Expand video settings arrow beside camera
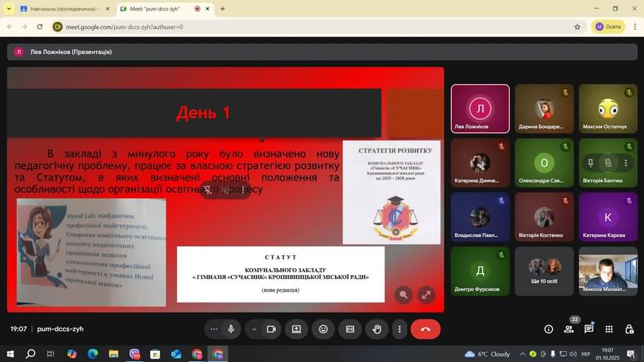Screen dimensions: 644x362 254,329
